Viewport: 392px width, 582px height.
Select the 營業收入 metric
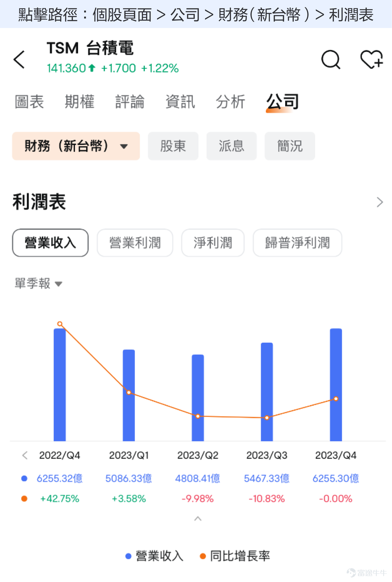[x=50, y=243]
